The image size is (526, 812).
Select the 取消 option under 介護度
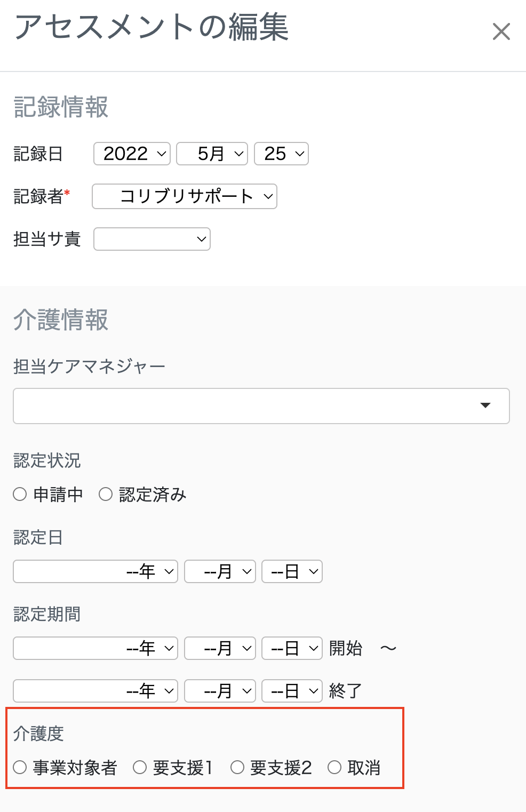(x=334, y=768)
